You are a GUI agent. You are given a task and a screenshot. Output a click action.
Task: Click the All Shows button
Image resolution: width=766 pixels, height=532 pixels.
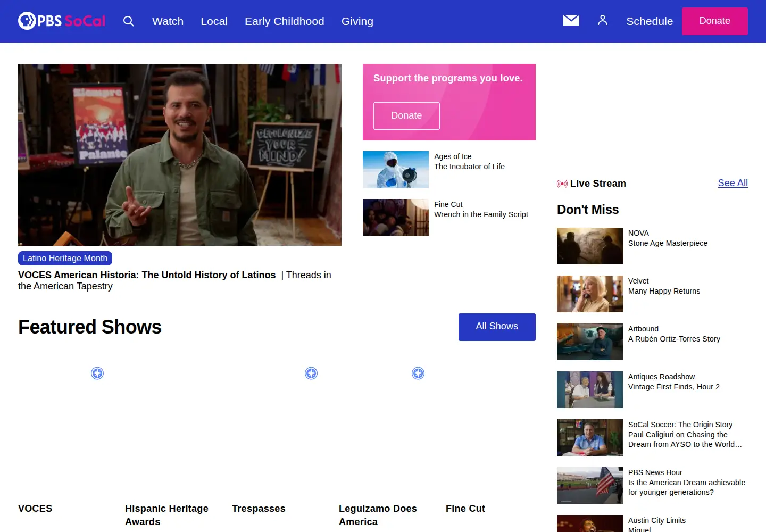pos(497,327)
